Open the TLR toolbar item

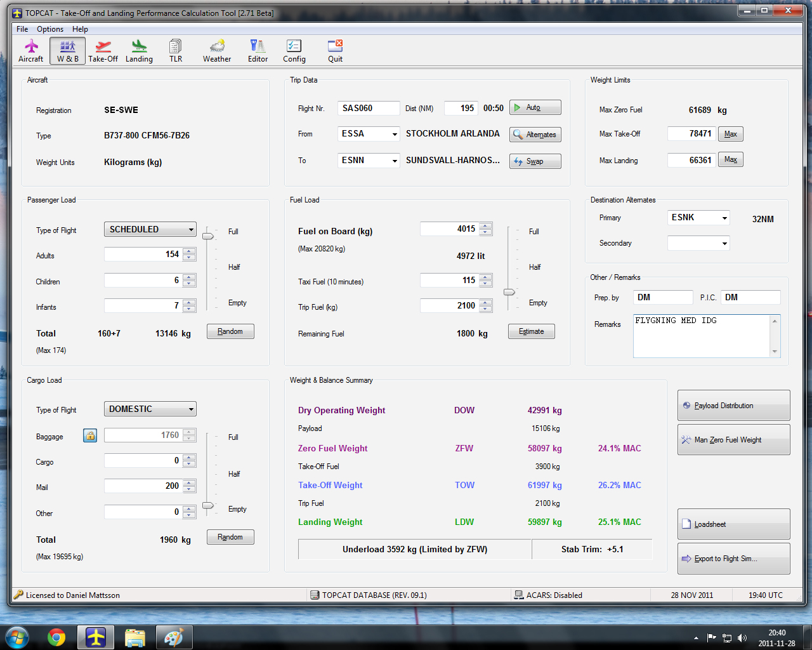[176, 51]
